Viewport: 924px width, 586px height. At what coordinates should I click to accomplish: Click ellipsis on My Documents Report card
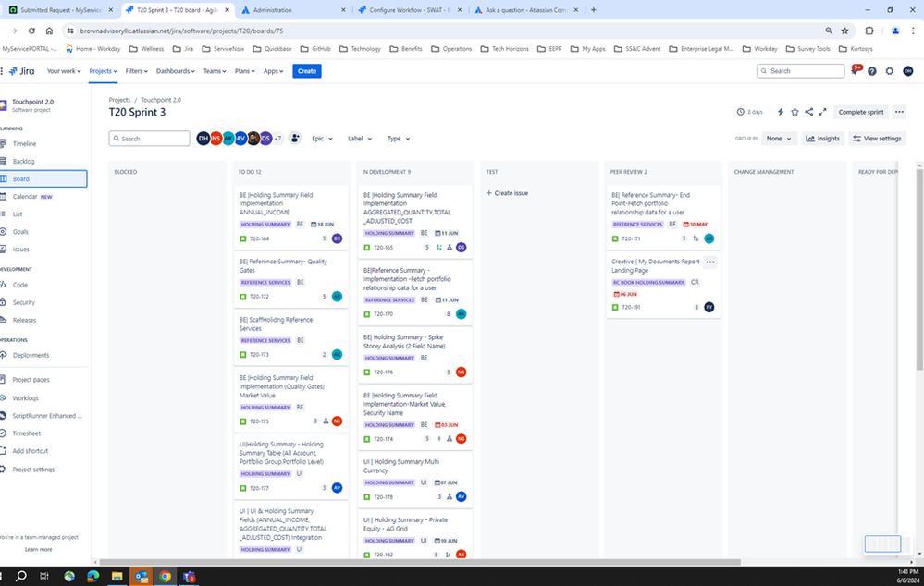pyautogui.click(x=710, y=262)
